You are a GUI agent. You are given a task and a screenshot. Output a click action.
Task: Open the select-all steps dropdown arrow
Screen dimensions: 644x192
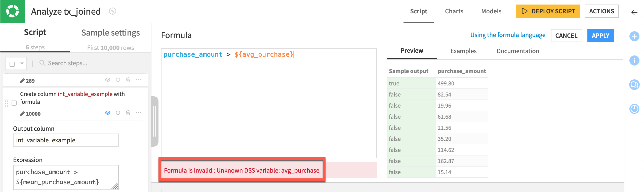22,63
